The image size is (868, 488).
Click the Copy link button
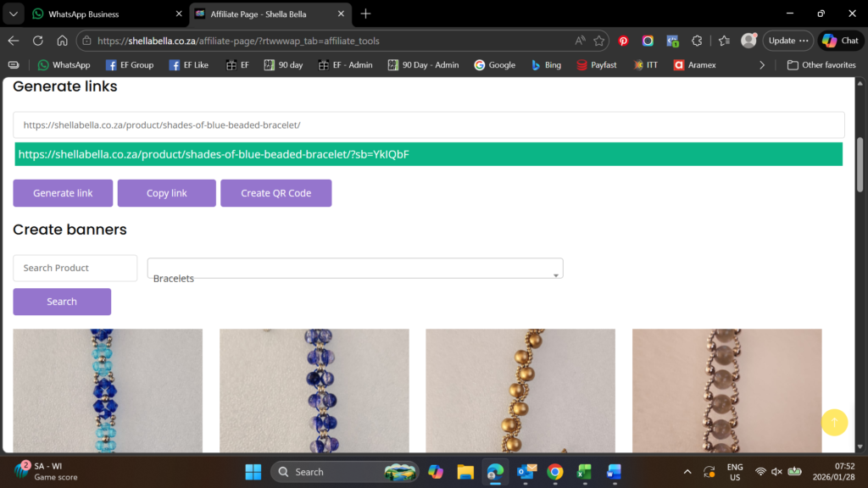[166, 193]
